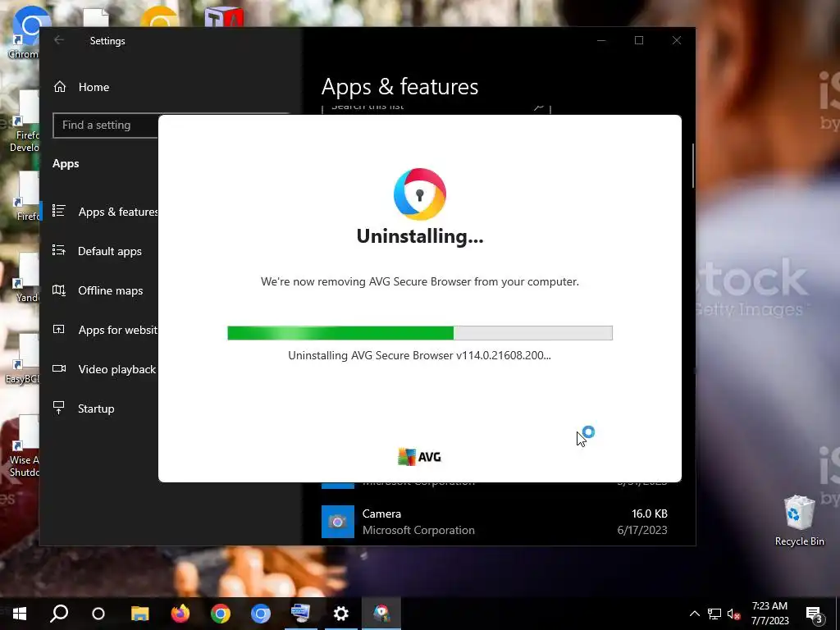This screenshot has height=630, width=840.
Task: Click the Find a setting search box
Action: coord(106,126)
